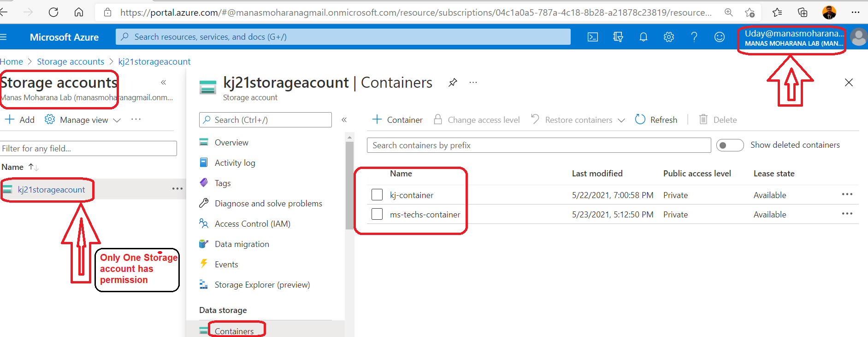Open ms-techs-container link
The width and height of the screenshot is (868, 337).
(425, 215)
